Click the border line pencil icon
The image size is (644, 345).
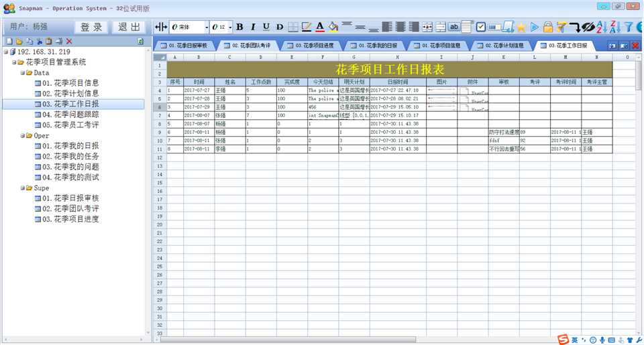306,27
